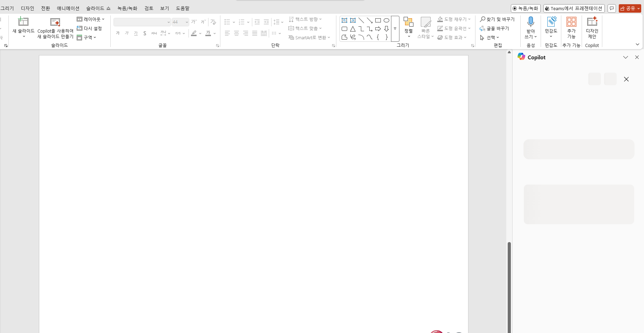Clear all formatting icon
Viewport: 644px width, 333px height.
[213, 22]
